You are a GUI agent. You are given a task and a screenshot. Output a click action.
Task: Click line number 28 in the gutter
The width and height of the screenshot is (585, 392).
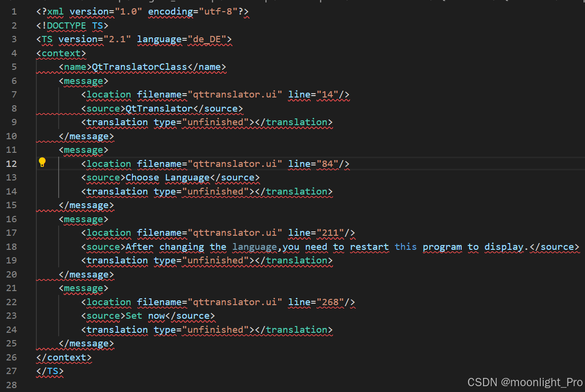(x=11, y=385)
